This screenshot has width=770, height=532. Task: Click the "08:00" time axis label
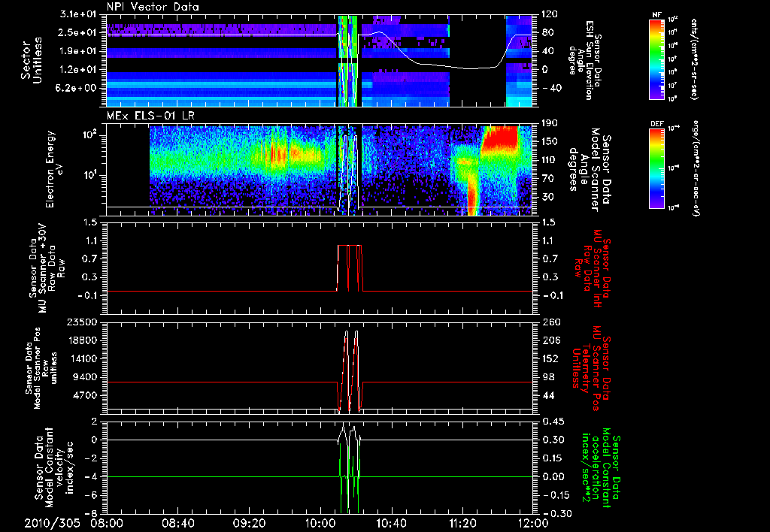106,523
